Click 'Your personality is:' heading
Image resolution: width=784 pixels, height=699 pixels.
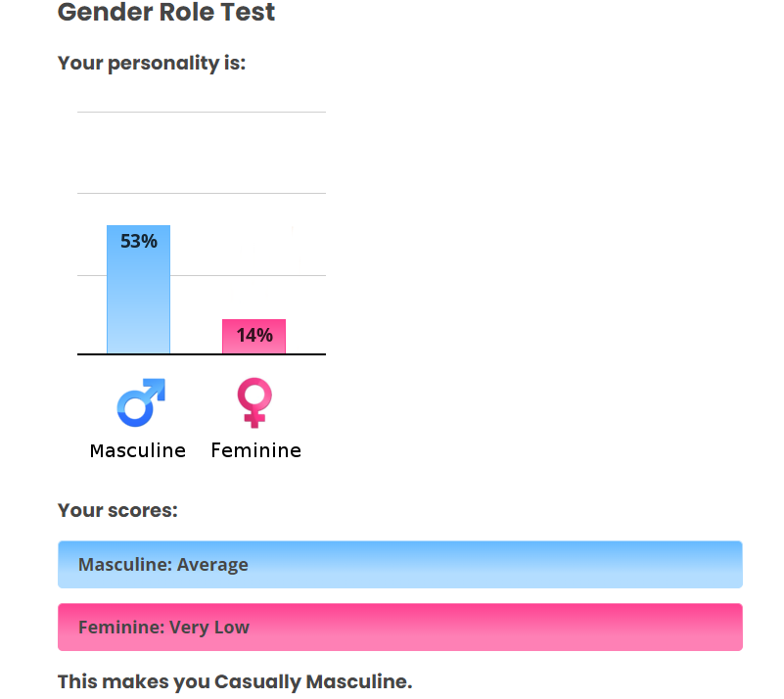coord(152,64)
